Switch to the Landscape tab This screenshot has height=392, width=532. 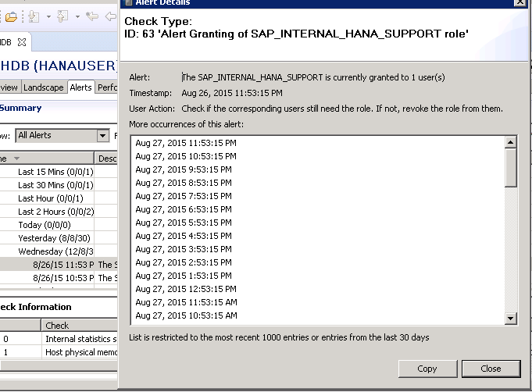43,87
